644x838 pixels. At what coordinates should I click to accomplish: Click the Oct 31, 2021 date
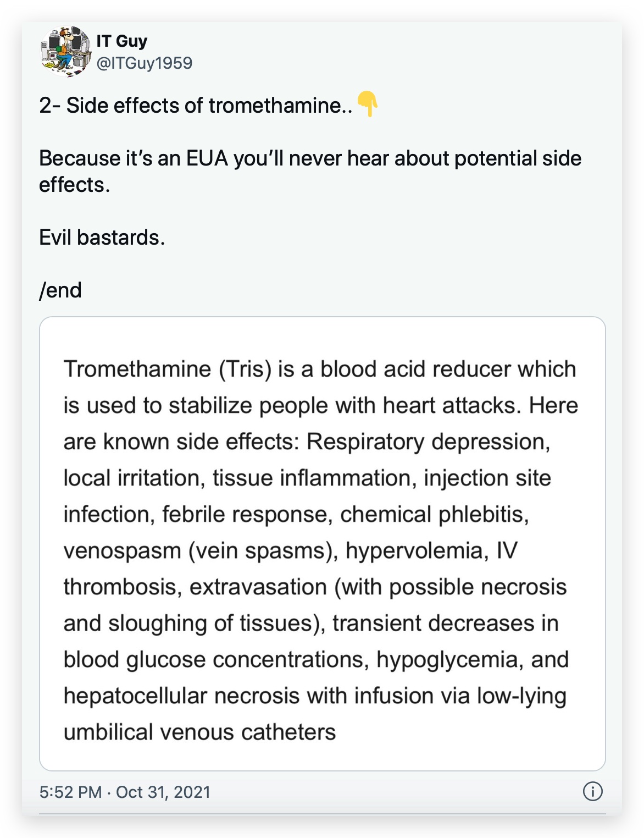pos(163,792)
